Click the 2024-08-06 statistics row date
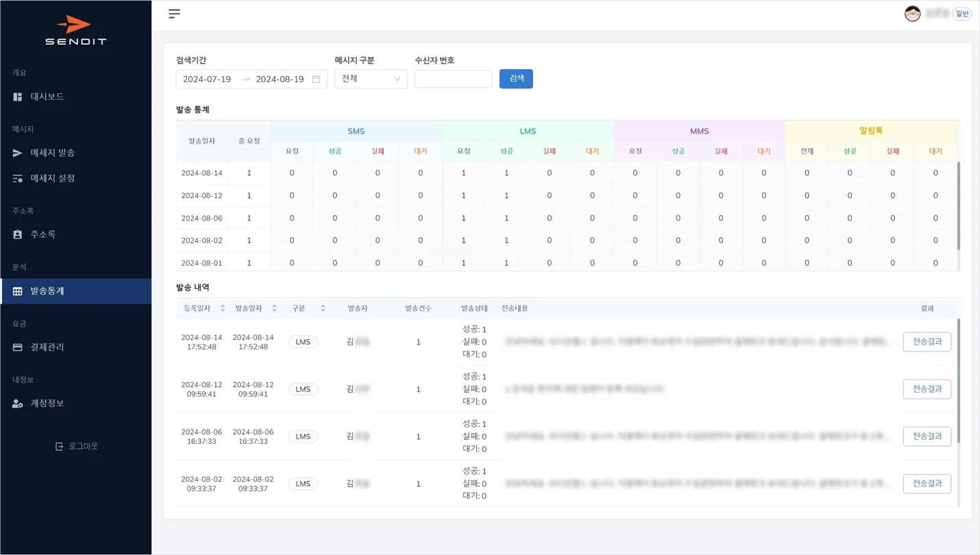Viewport: 980px width, 555px height. point(201,219)
